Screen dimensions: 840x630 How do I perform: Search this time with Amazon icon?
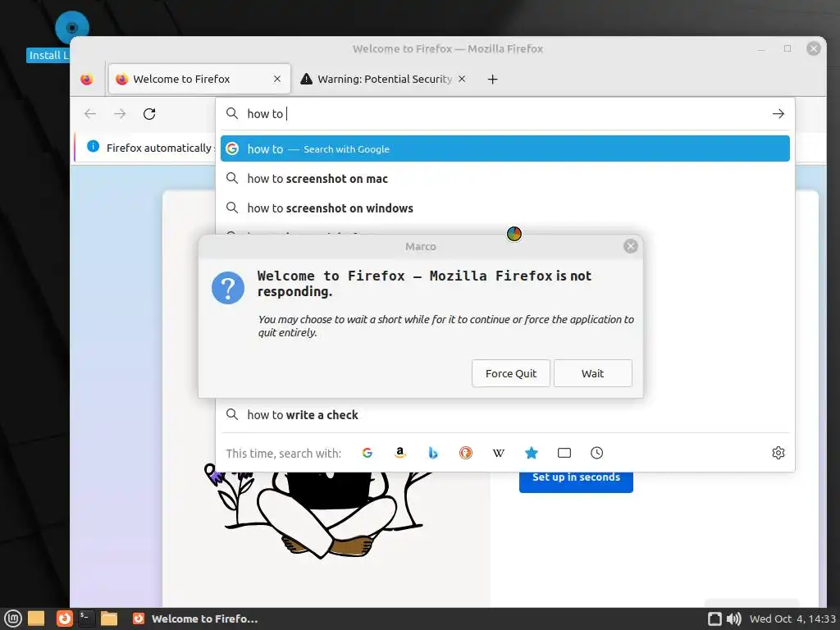pos(399,453)
